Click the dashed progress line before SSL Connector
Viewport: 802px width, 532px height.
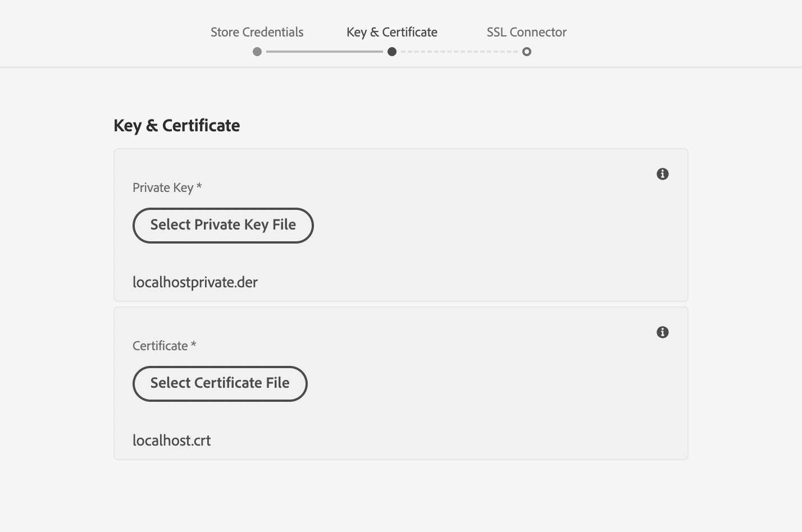tap(459, 52)
